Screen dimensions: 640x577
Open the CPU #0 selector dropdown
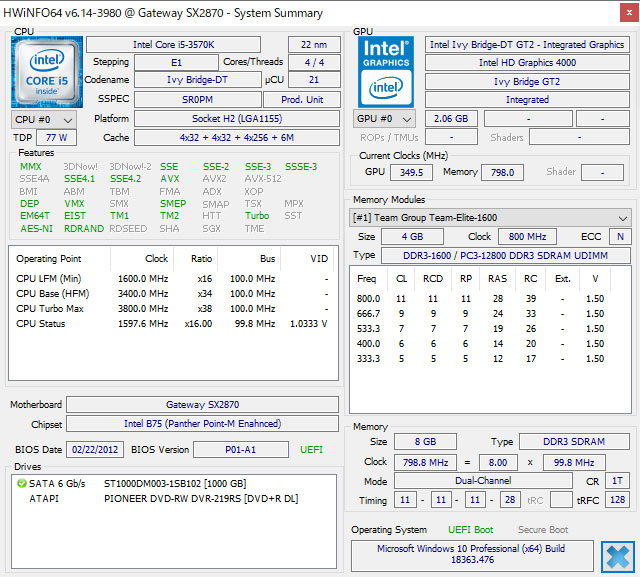coord(44,120)
